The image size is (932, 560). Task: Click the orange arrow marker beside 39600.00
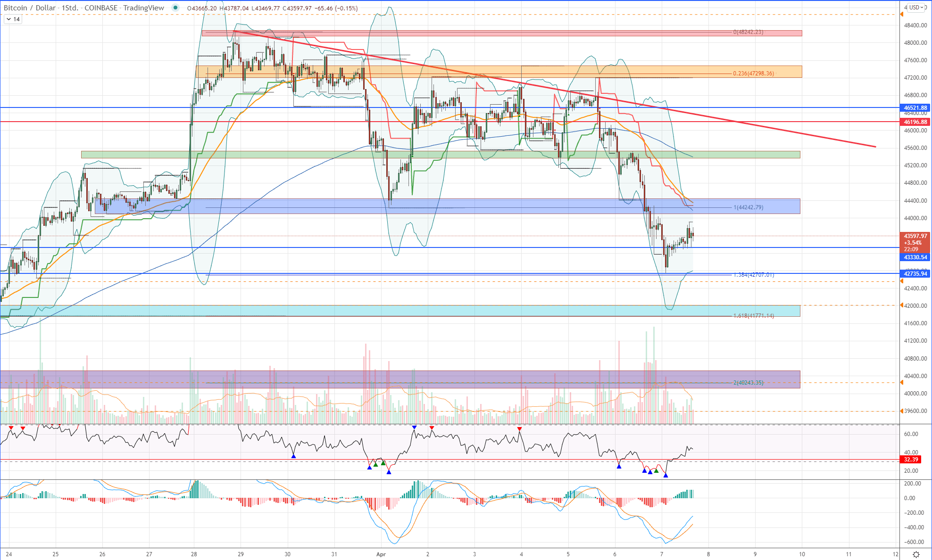tap(901, 411)
